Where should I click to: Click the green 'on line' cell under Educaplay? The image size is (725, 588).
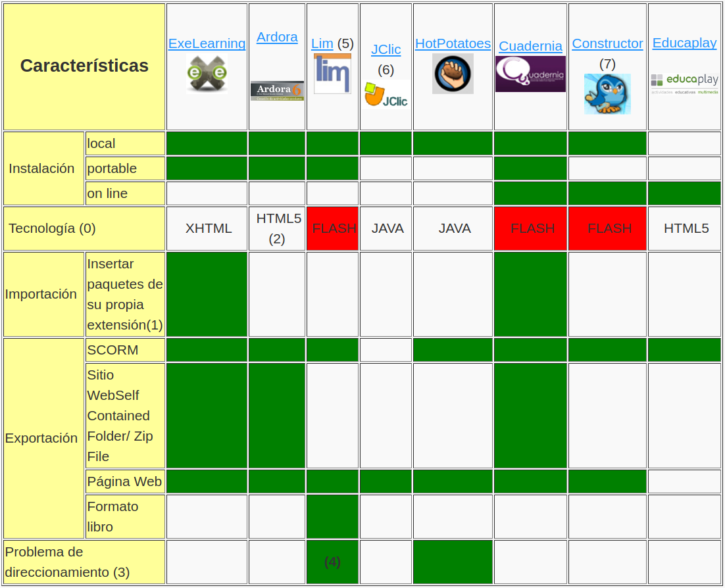(684, 193)
